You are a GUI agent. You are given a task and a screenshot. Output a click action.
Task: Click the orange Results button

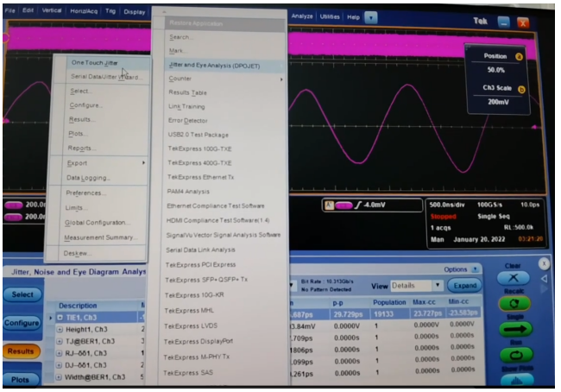click(21, 351)
